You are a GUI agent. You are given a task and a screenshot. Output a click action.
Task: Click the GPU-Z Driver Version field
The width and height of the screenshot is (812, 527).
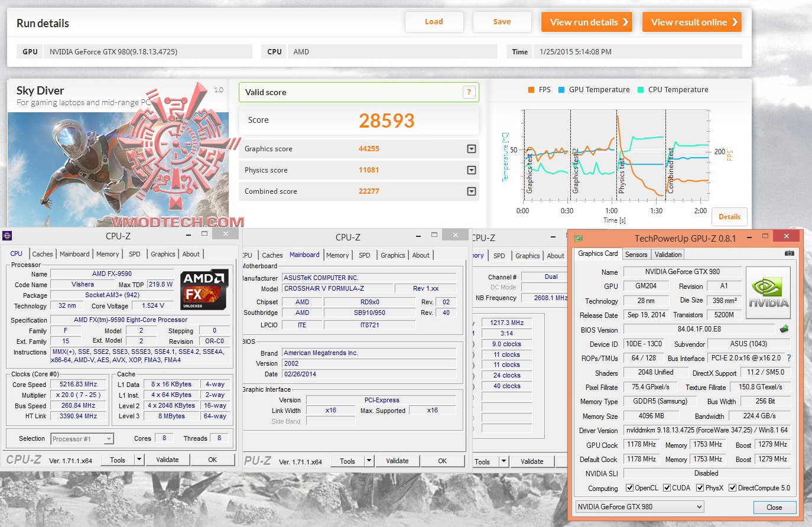coord(707,430)
